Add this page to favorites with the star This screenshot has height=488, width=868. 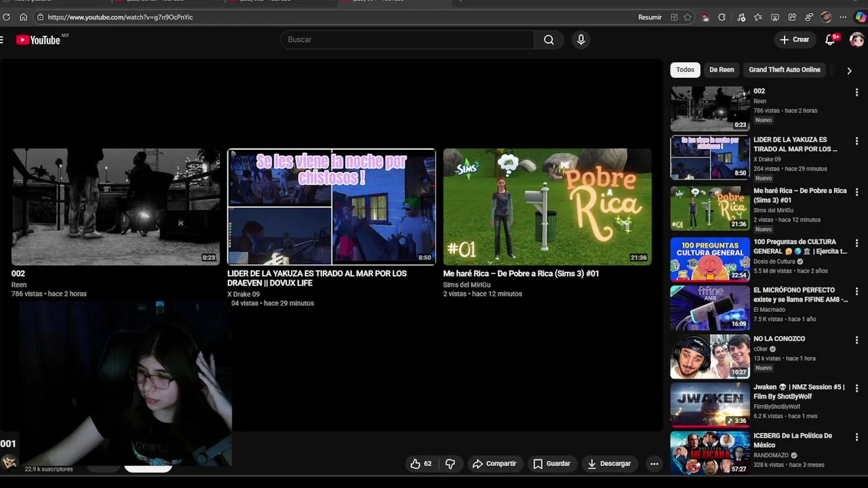(x=688, y=17)
